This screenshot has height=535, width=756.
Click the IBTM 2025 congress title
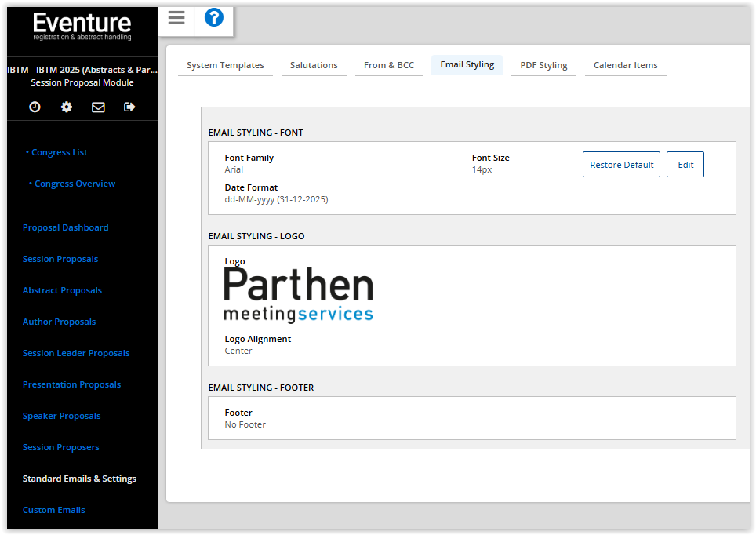click(x=82, y=70)
